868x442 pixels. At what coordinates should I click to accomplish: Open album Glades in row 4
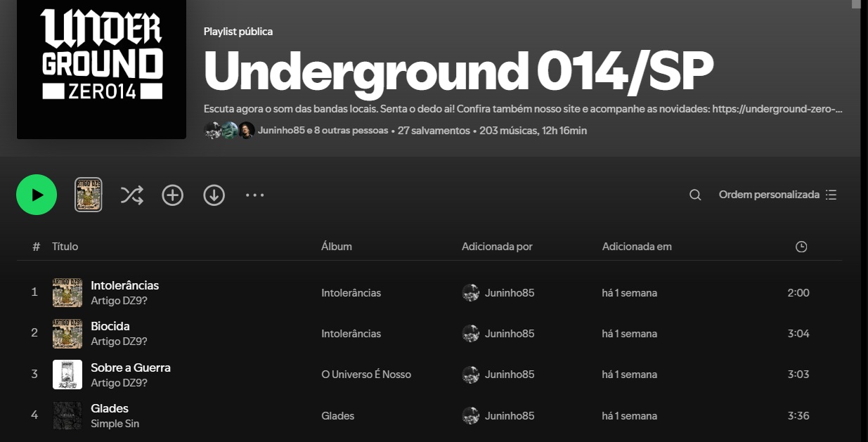click(x=338, y=416)
